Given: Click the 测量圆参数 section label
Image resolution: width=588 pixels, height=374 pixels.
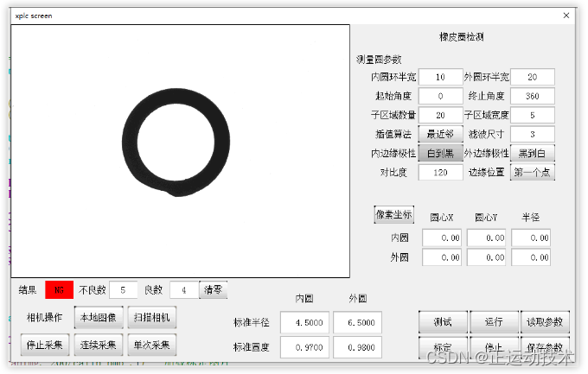Looking at the screenshot, I should (x=379, y=60).
